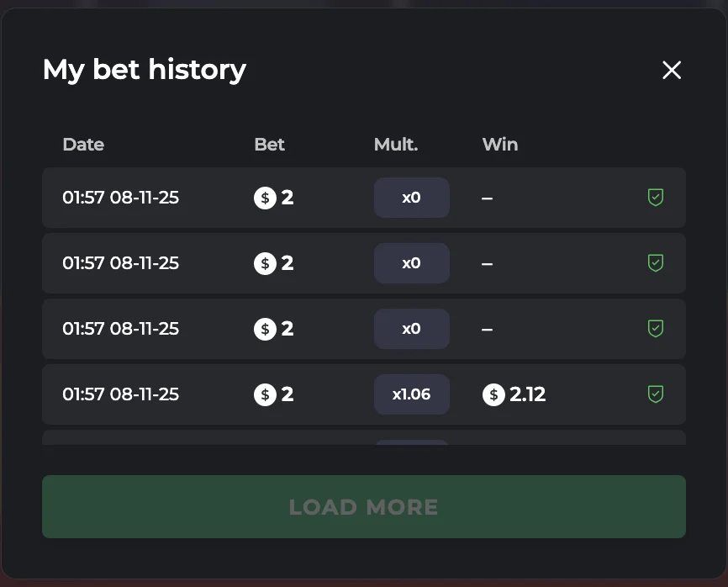Close the My bet history dialog
Screen dimensions: 728x587
pyautogui.click(x=671, y=70)
